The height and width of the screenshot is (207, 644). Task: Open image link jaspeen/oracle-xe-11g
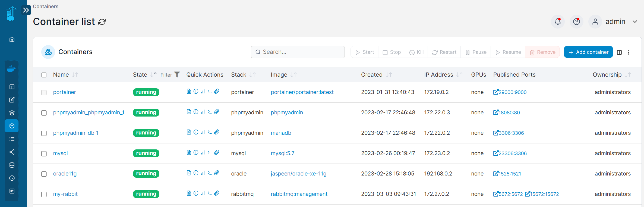(x=299, y=174)
